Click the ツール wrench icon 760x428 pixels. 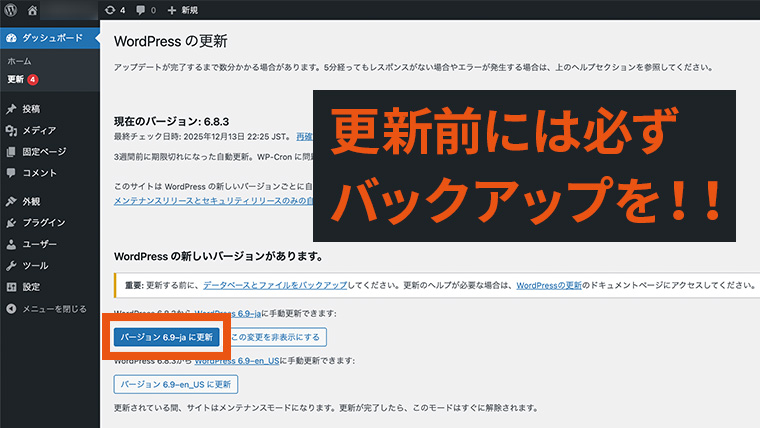tap(11, 266)
